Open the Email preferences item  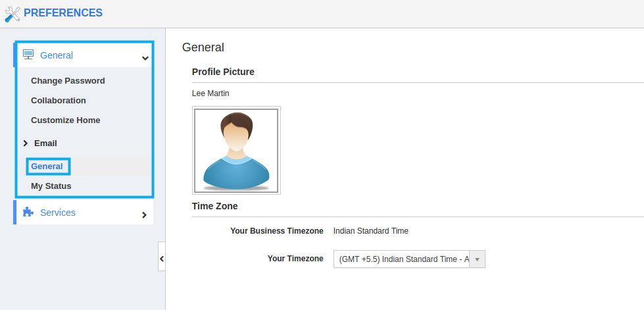click(x=45, y=143)
